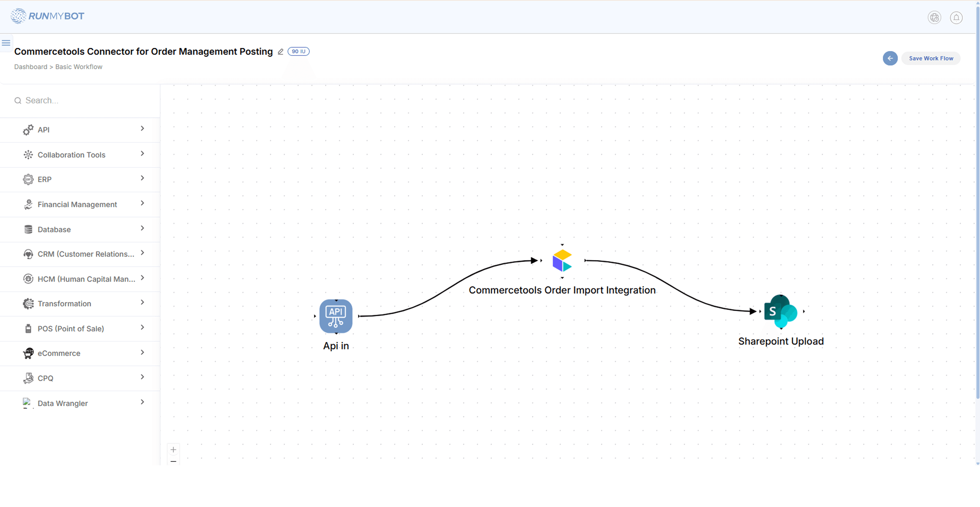Open the Transformation category row

tap(80, 304)
